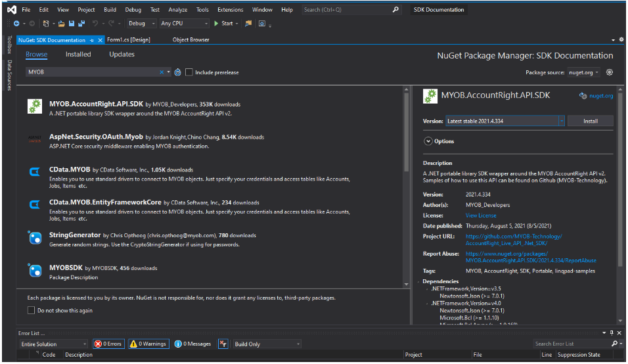Open the document window settings gear
Screen dimensions: 628x364
[x=621, y=39]
